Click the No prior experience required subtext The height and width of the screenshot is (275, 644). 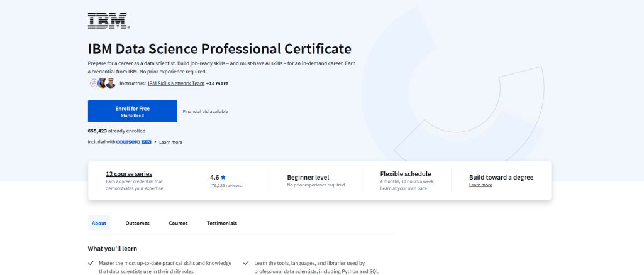[x=316, y=185]
